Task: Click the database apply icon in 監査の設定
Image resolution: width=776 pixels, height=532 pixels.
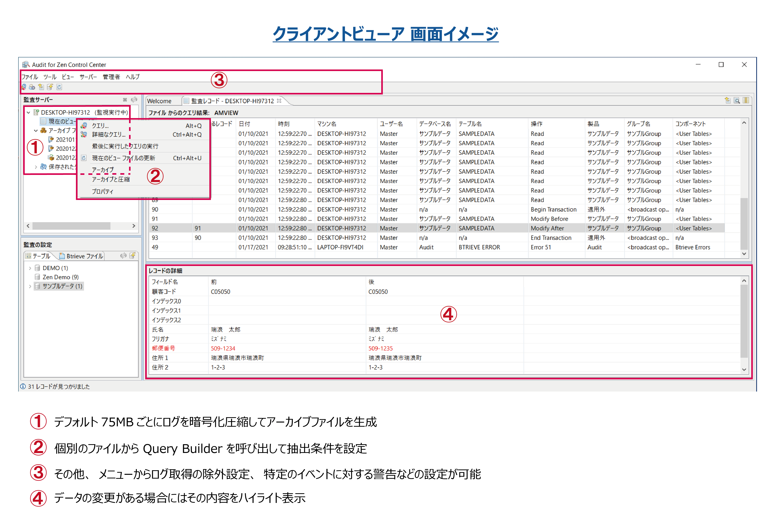Action: coord(132,256)
